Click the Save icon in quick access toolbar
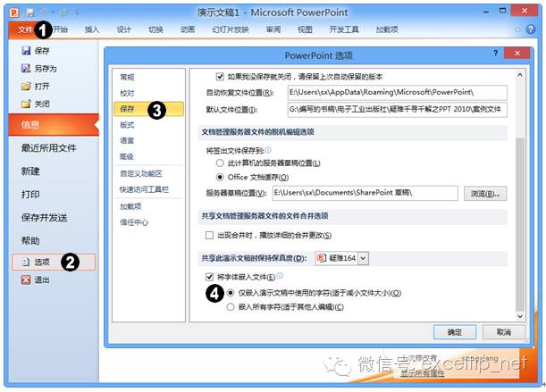The width and height of the screenshot is (546, 392). [30, 13]
